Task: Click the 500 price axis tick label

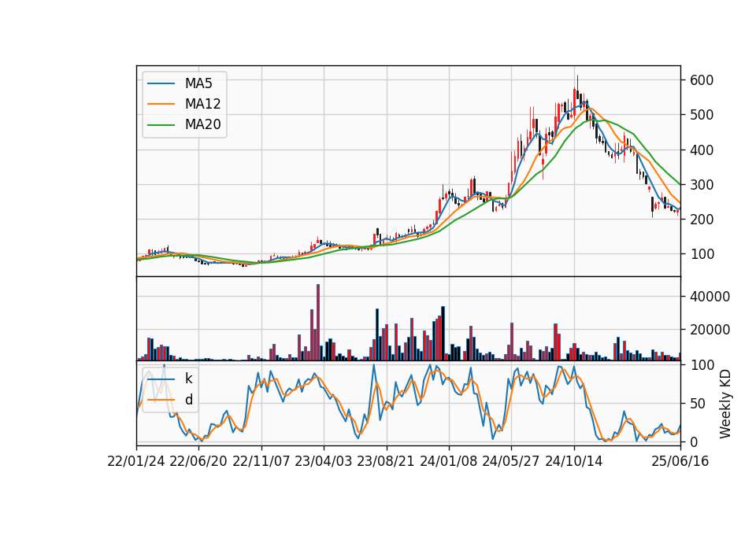Action: tap(702, 115)
